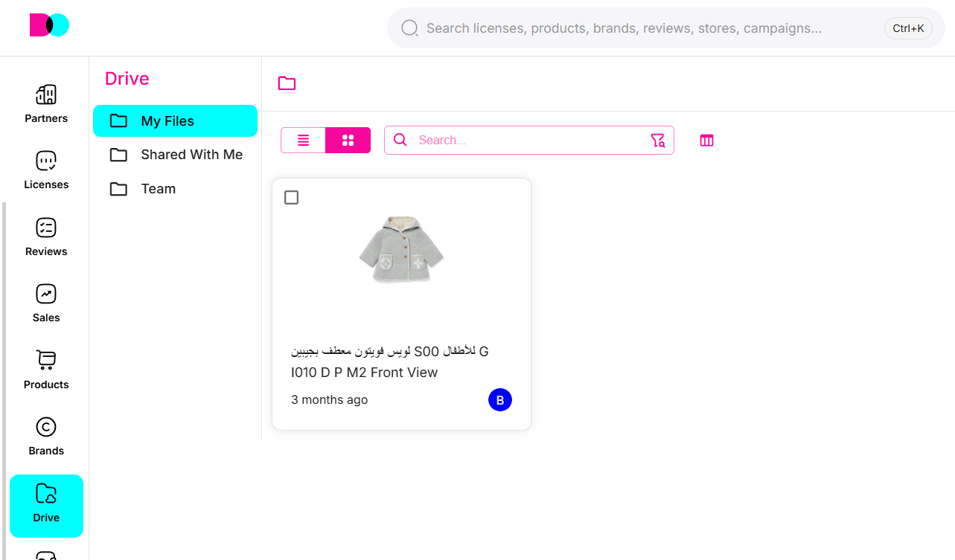The width and height of the screenshot is (955, 560).
Task: Open Shared With Me folder
Action: click(175, 155)
